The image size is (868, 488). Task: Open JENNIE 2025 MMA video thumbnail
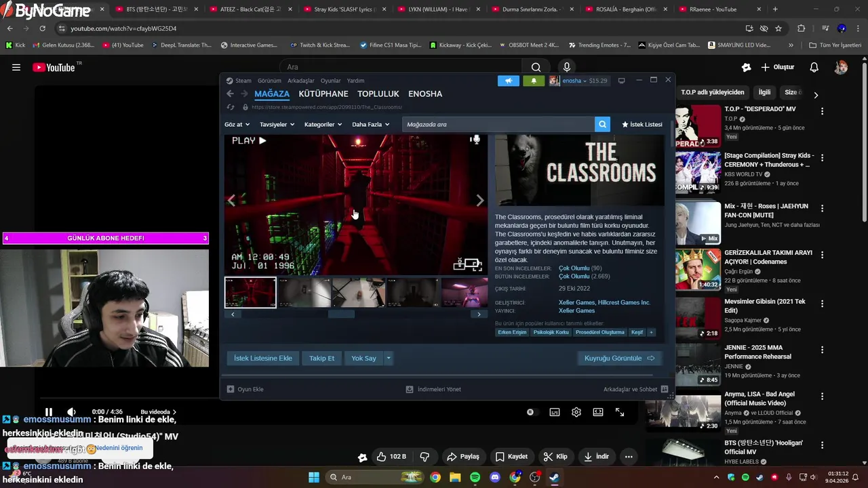pyautogui.click(x=698, y=364)
